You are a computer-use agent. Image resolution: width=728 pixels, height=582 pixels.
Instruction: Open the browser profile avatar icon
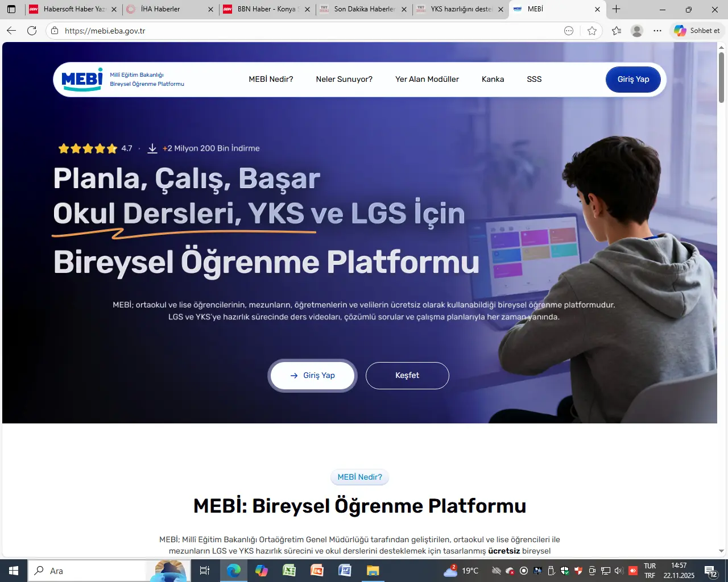pyautogui.click(x=637, y=31)
